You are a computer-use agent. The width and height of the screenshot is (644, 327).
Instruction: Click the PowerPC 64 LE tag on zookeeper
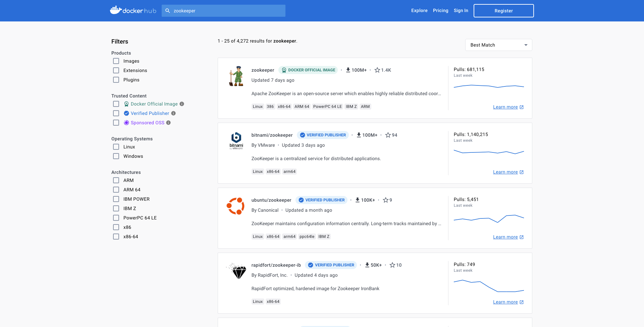tap(327, 107)
